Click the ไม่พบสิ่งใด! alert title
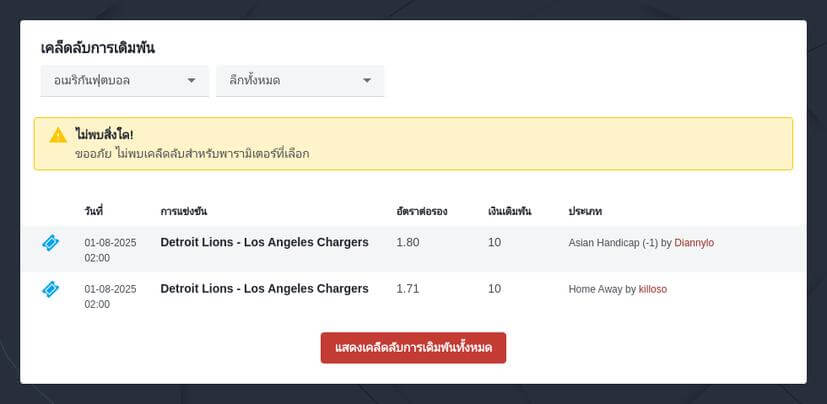 [x=104, y=134]
